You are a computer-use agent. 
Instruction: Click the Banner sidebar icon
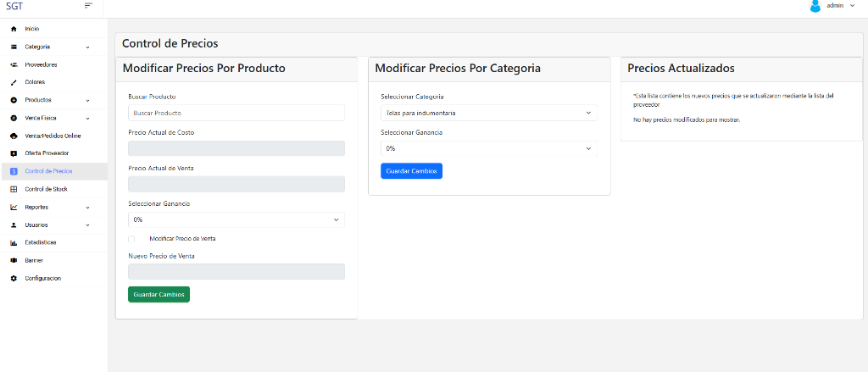[x=14, y=260]
